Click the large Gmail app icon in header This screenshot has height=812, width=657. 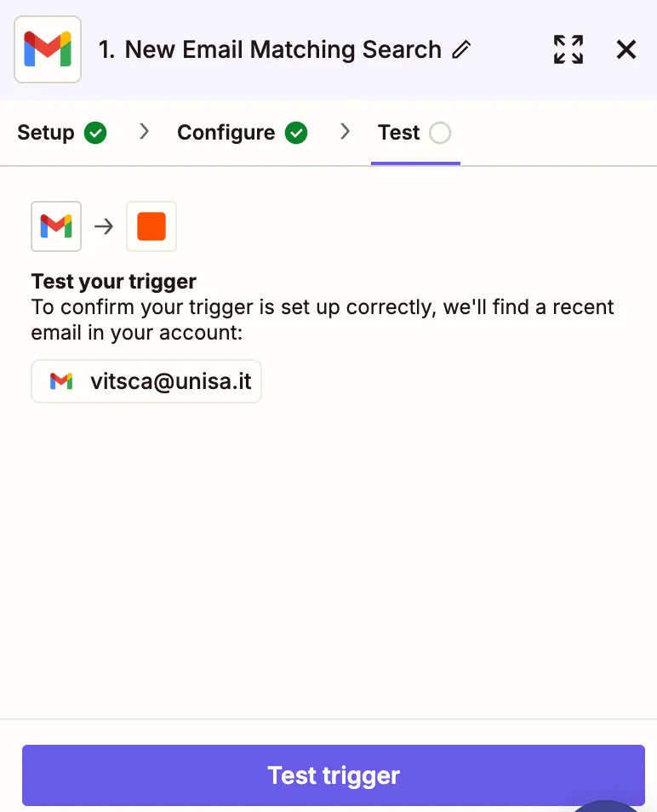[48, 49]
